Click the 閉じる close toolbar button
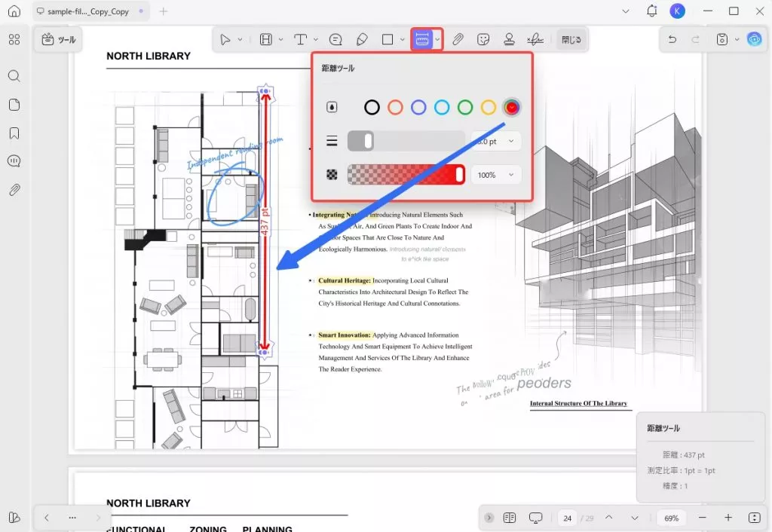Viewport: 772px width, 532px height. click(x=571, y=39)
